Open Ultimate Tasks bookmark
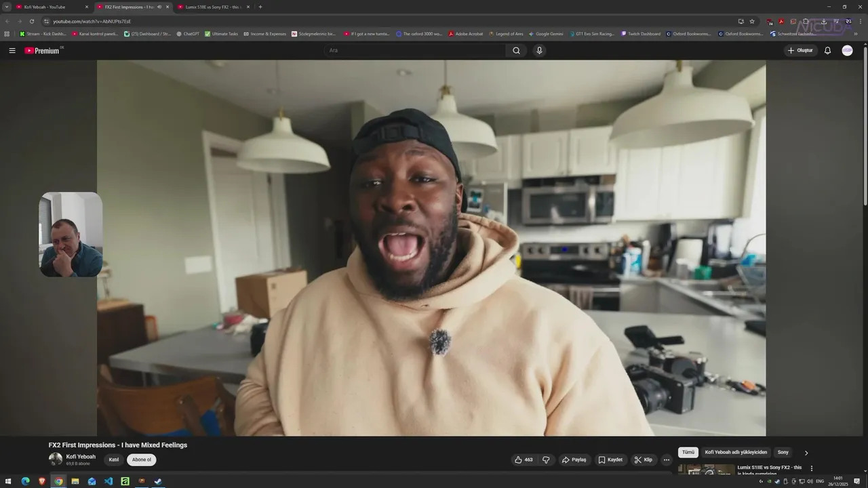This screenshot has width=868, height=488. [222, 33]
